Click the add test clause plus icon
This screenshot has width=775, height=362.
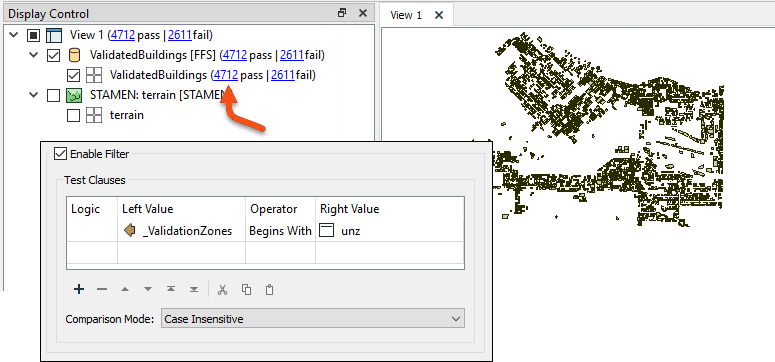79,289
